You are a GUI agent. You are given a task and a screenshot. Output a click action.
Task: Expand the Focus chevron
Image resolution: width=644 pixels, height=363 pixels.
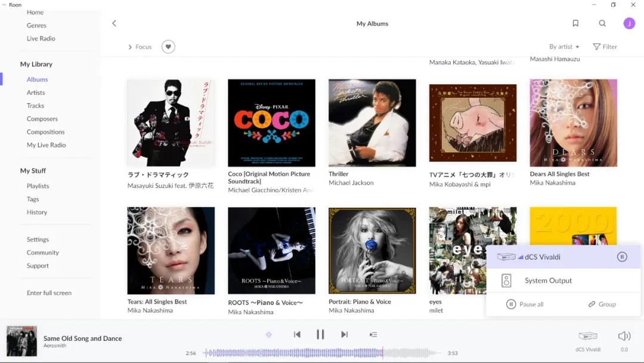coord(130,47)
